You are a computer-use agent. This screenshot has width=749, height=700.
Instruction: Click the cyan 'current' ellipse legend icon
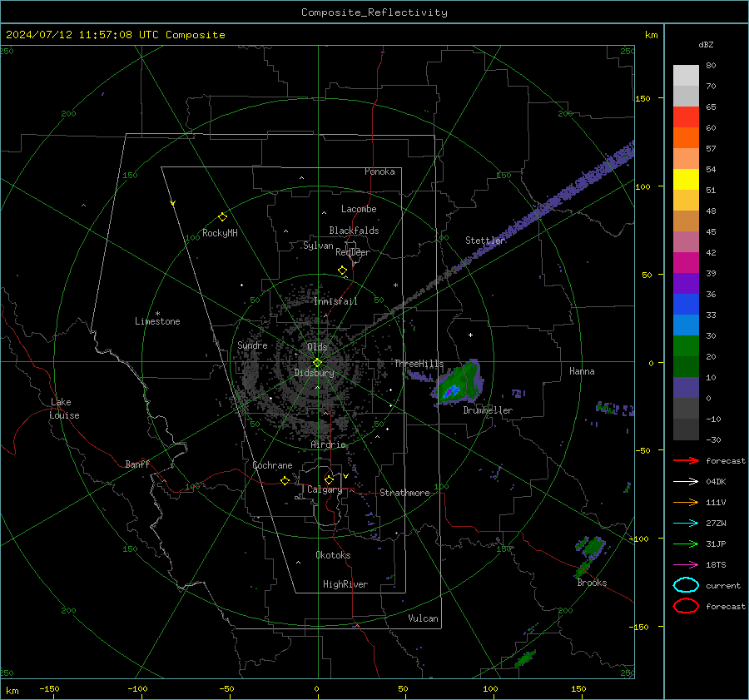point(686,585)
